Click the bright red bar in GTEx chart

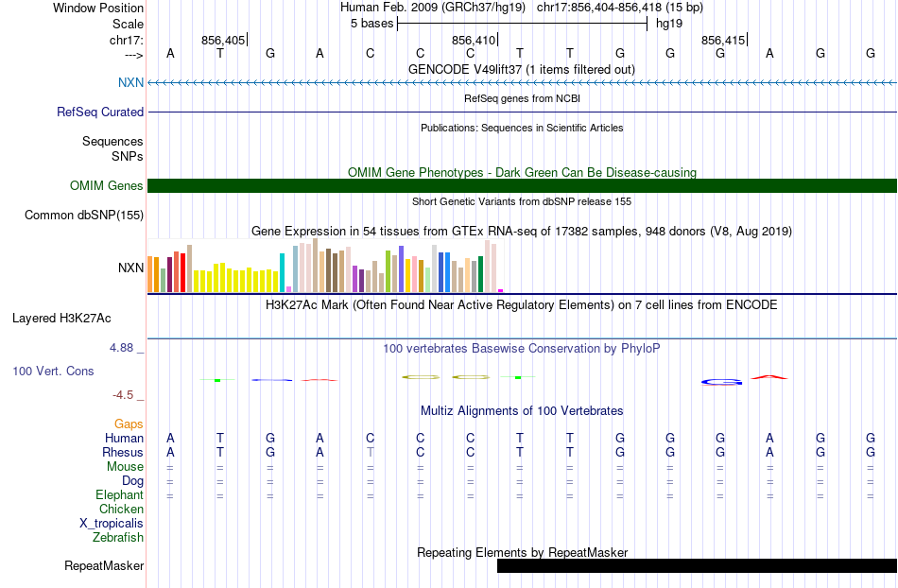click(x=182, y=272)
